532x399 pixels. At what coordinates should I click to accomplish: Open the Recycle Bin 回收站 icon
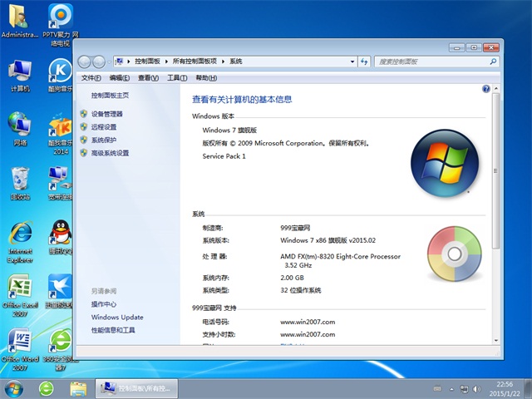click(20, 183)
